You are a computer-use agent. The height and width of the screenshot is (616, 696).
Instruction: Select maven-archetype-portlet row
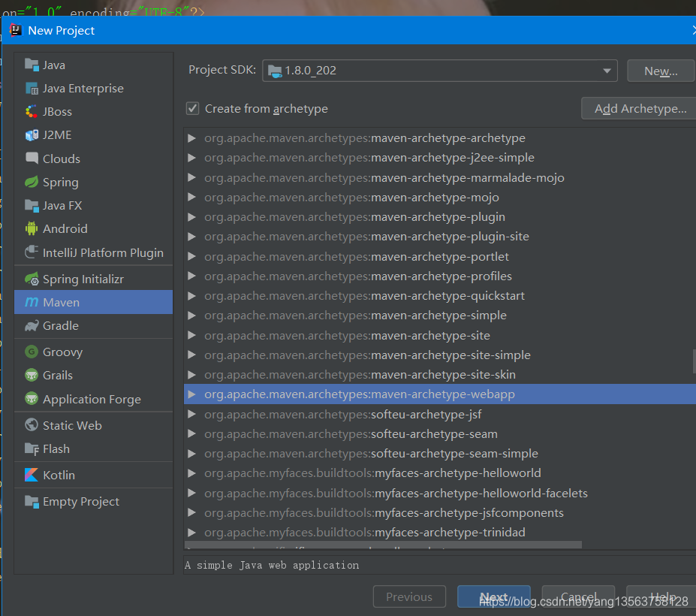pyautogui.click(x=440, y=256)
